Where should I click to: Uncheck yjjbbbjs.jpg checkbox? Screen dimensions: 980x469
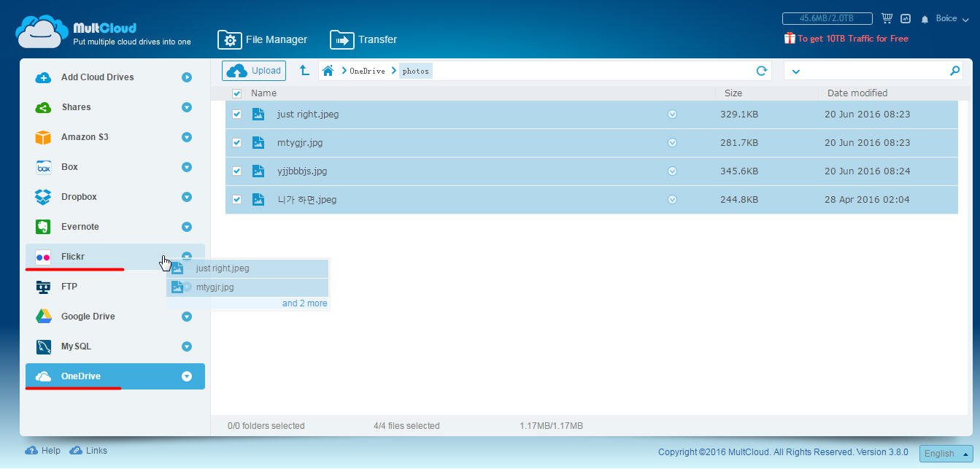click(236, 171)
